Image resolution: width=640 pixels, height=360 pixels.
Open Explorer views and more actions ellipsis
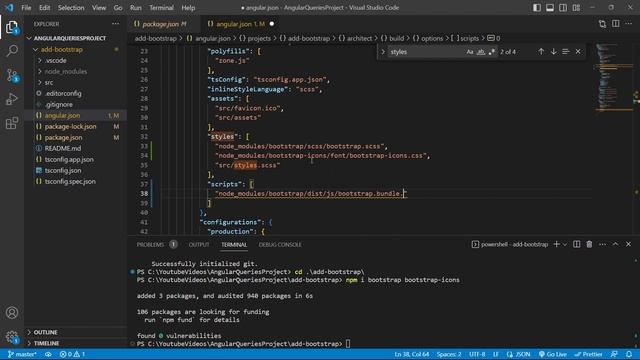pos(116,24)
